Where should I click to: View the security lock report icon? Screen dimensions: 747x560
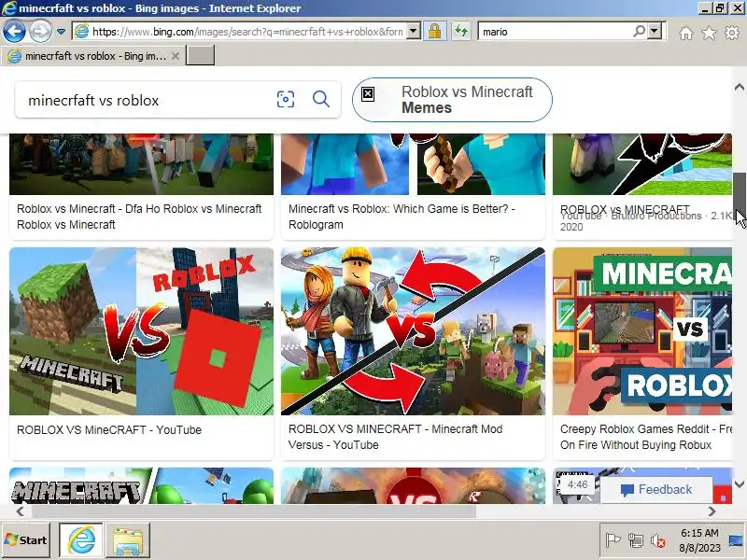pos(434,32)
